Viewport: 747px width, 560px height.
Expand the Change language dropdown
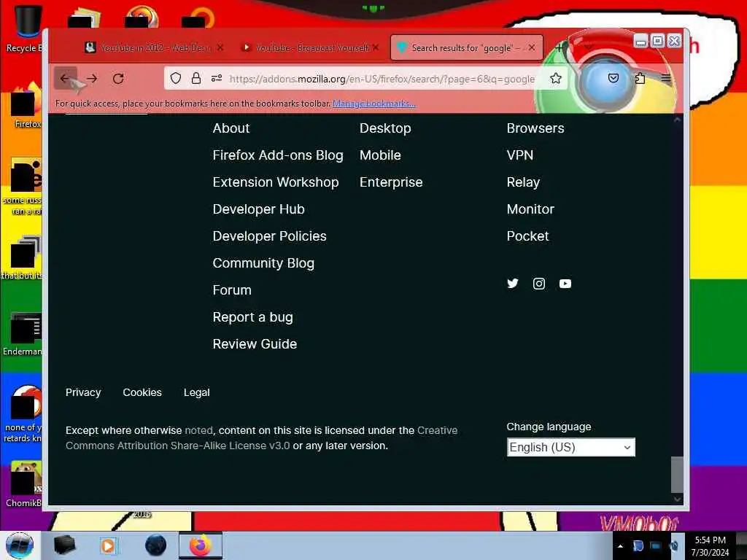tap(570, 447)
